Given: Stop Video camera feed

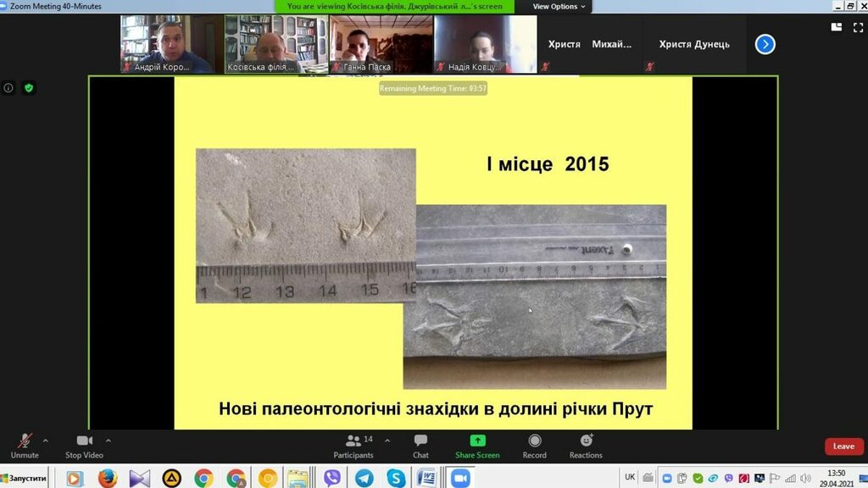Looking at the screenshot, I should [84, 445].
